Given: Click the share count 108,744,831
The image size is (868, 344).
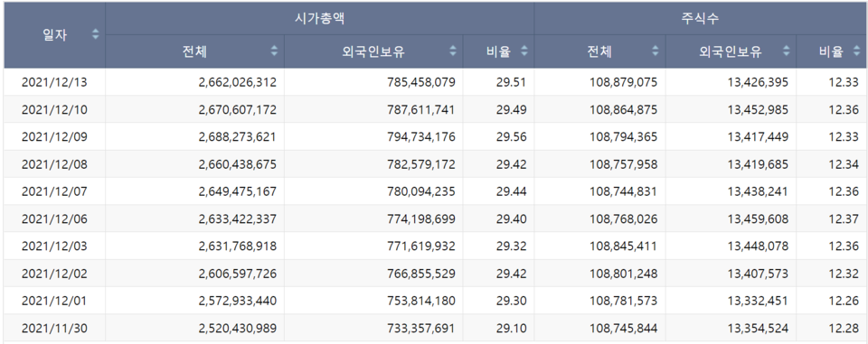Looking at the screenshot, I should pyautogui.click(x=623, y=191).
